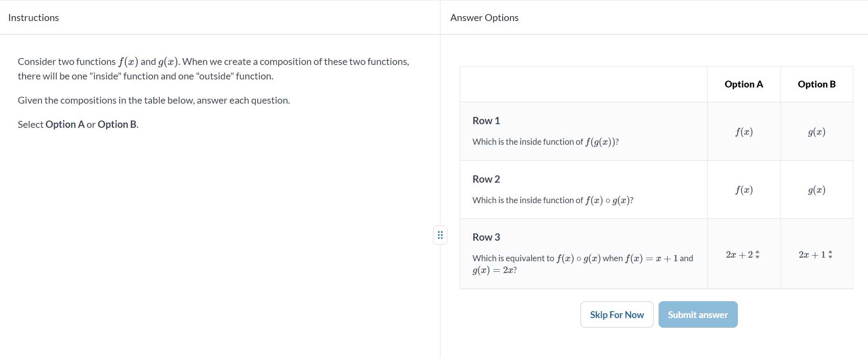Open the Answer Options panel header
This screenshot has width=868, height=358.
point(484,18)
